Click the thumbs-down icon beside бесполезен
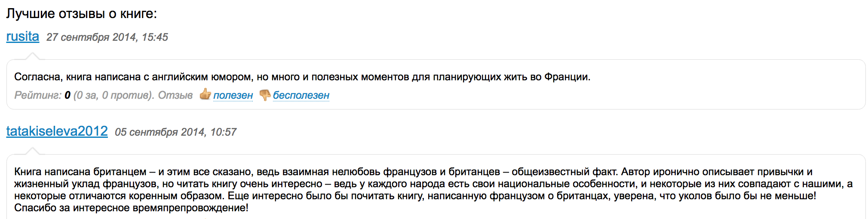868x219 pixels. (x=265, y=95)
